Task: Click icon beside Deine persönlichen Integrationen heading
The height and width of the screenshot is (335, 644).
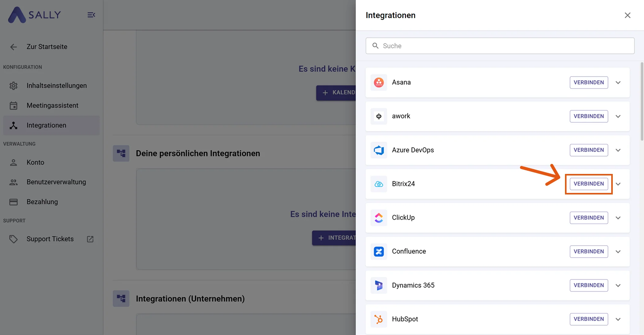Action: 121,153
